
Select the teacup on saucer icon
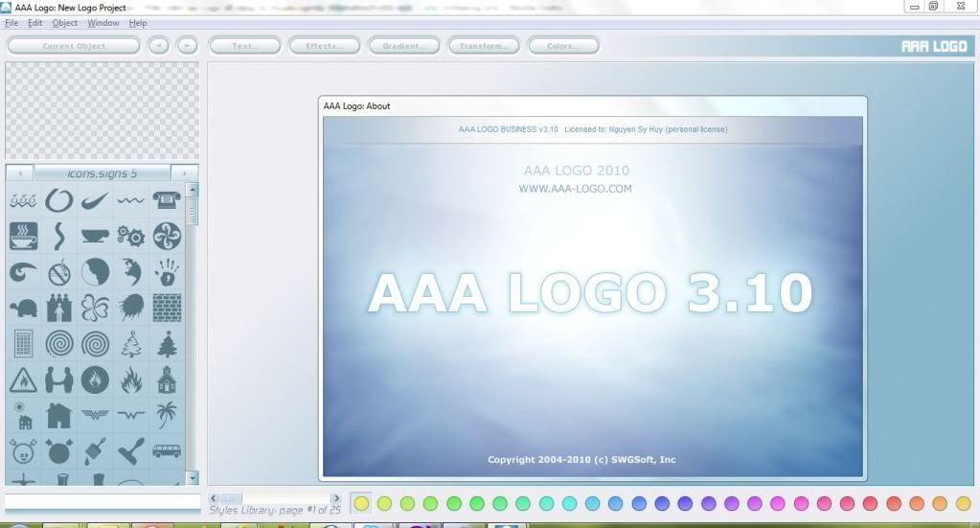coord(95,236)
